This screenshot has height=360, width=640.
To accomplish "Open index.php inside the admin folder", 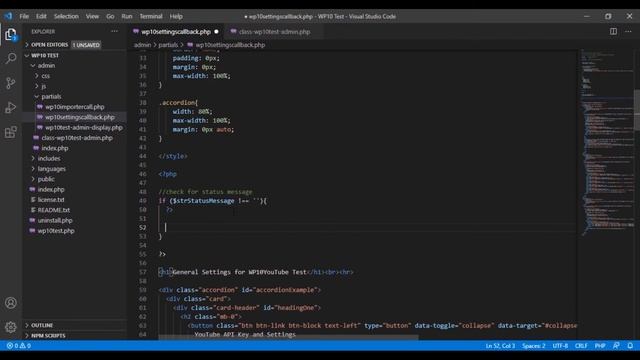I will pyautogui.click(x=55, y=148).
